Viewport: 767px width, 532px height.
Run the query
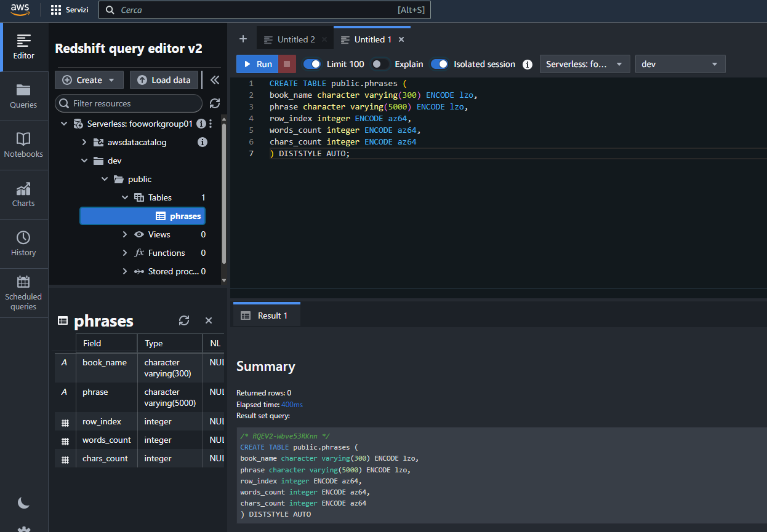pos(257,64)
